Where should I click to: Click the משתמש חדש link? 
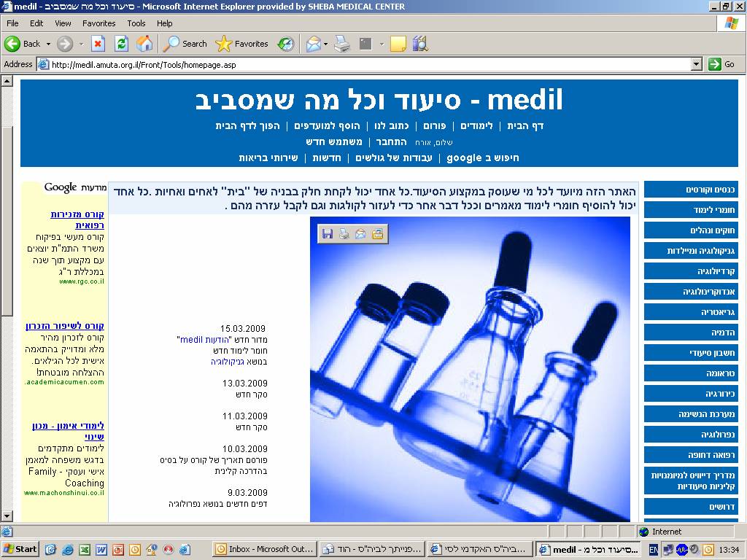(334, 142)
